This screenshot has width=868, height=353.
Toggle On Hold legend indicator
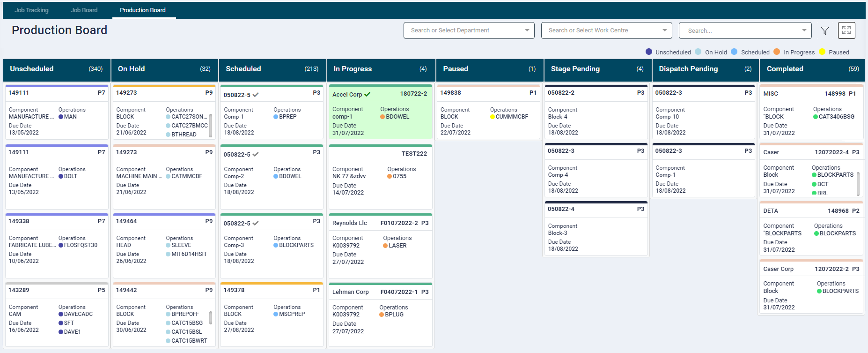(699, 52)
